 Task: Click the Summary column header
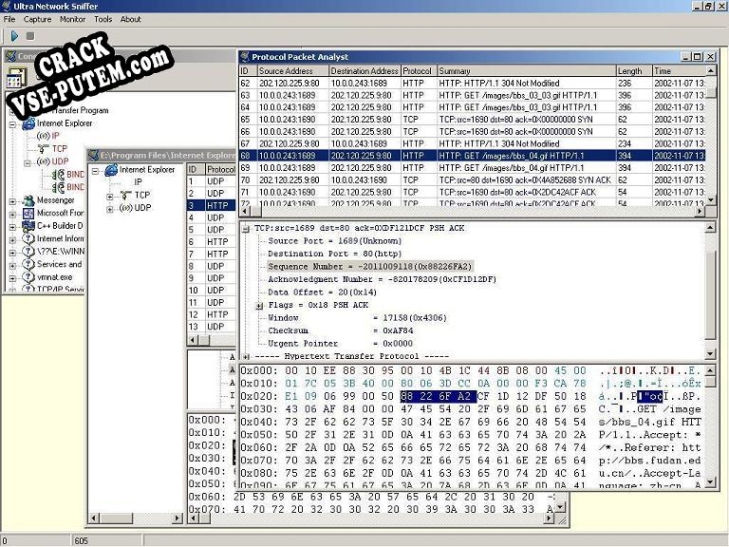(x=526, y=71)
